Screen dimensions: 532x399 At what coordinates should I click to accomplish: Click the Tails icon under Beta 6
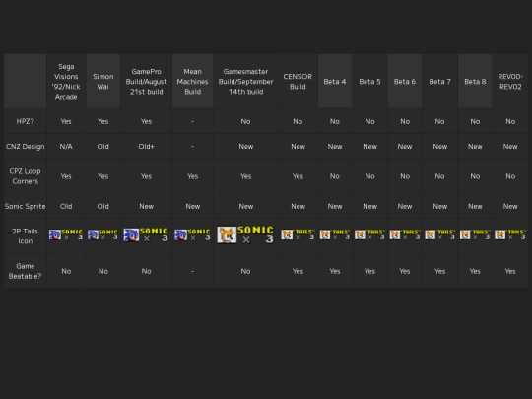point(405,234)
